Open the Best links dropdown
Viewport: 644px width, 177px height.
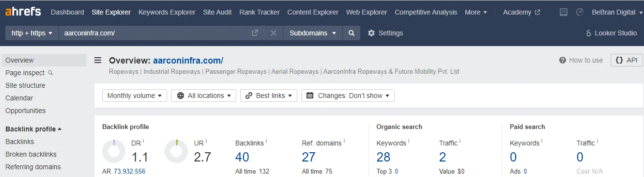click(269, 96)
